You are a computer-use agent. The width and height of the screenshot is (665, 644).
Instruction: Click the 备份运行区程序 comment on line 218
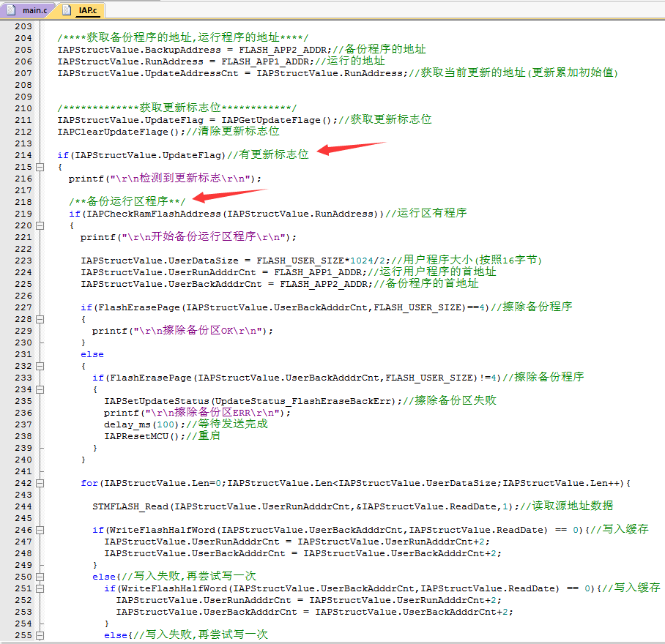(x=127, y=201)
